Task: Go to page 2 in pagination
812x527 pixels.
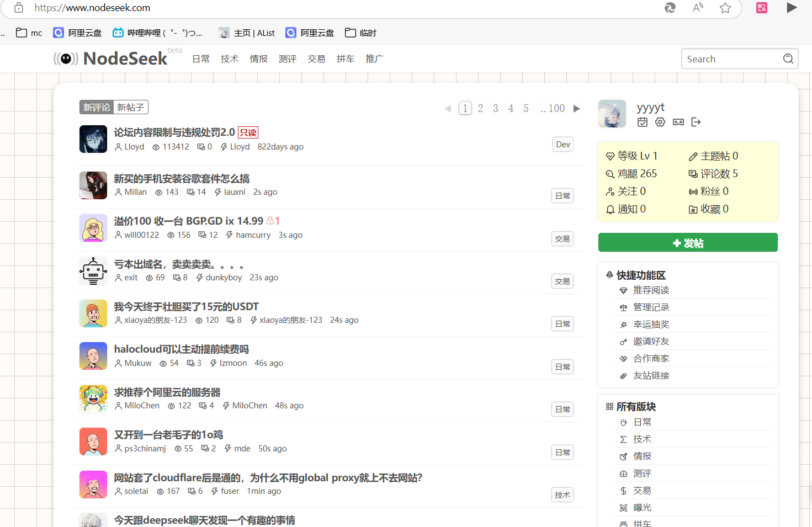Action: pyautogui.click(x=480, y=108)
